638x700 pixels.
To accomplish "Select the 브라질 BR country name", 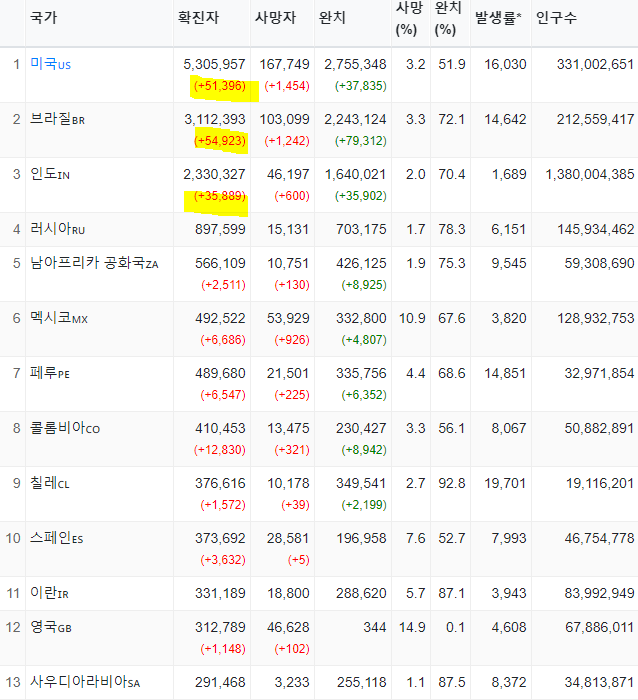I will tap(57, 119).
